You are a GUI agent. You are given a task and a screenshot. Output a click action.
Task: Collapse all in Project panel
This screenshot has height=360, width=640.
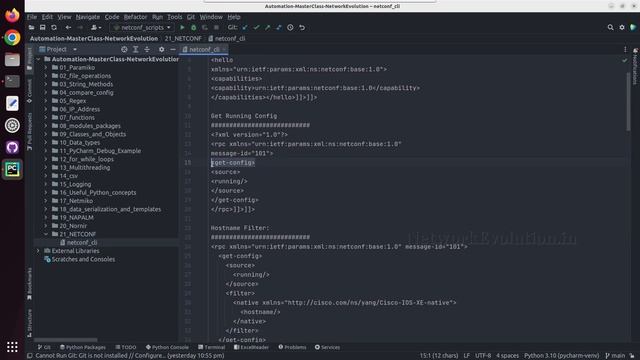[147, 49]
